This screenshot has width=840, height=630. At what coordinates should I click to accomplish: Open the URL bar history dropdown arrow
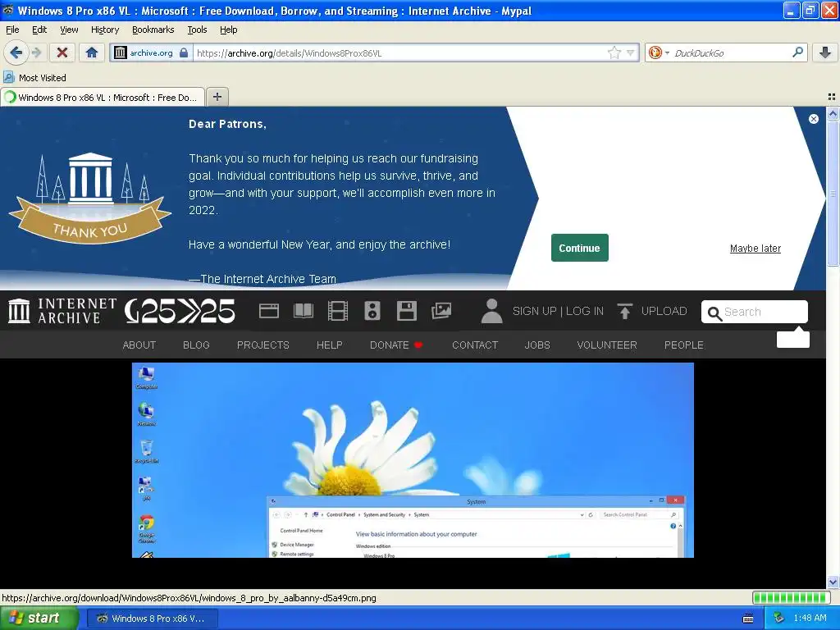pyautogui.click(x=631, y=52)
